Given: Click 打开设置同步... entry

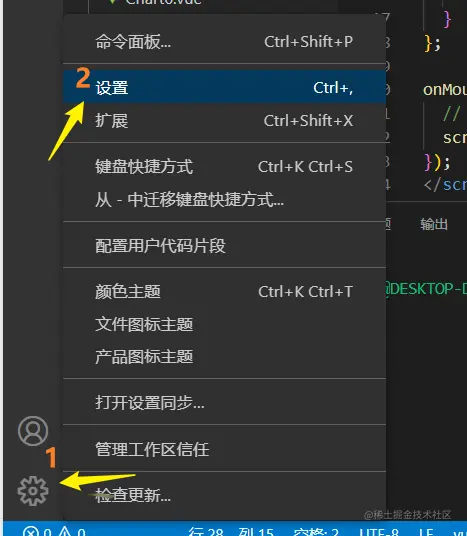Looking at the screenshot, I should 225,402.
